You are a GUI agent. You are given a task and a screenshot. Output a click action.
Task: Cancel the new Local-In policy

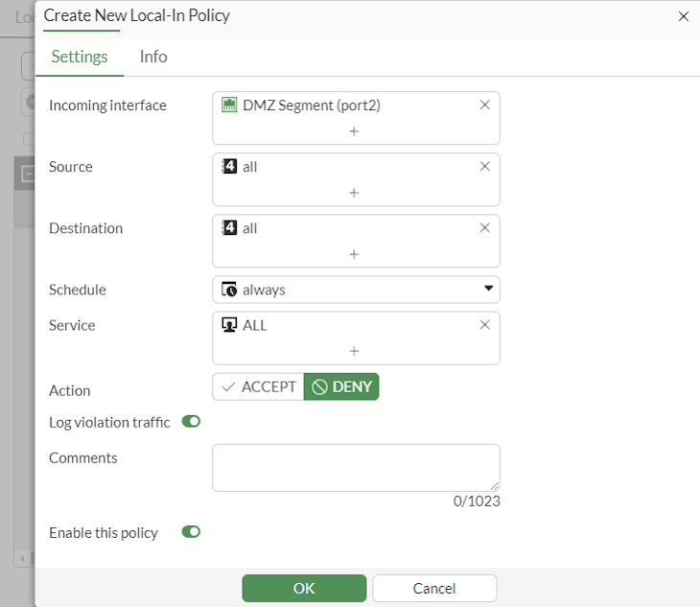pos(434,588)
